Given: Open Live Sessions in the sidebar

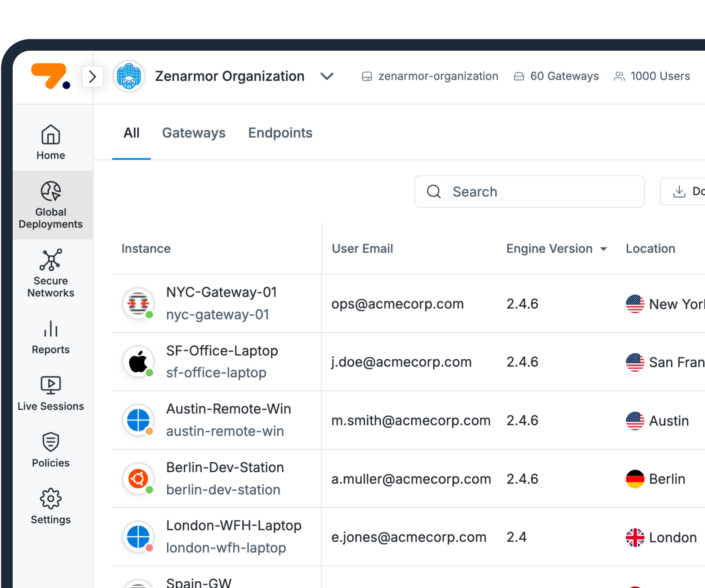Looking at the screenshot, I should click(51, 393).
